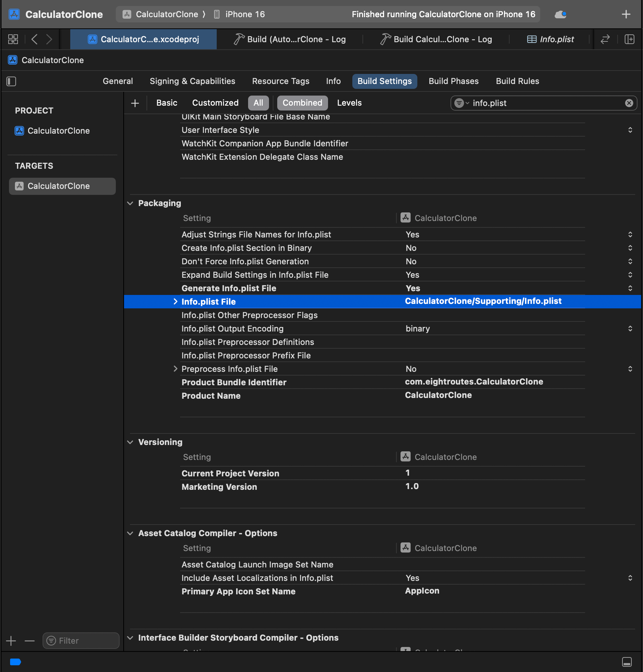This screenshot has width=643, height=672.
Task: Open the Info.plist editor tab
Action: (550, 39)
